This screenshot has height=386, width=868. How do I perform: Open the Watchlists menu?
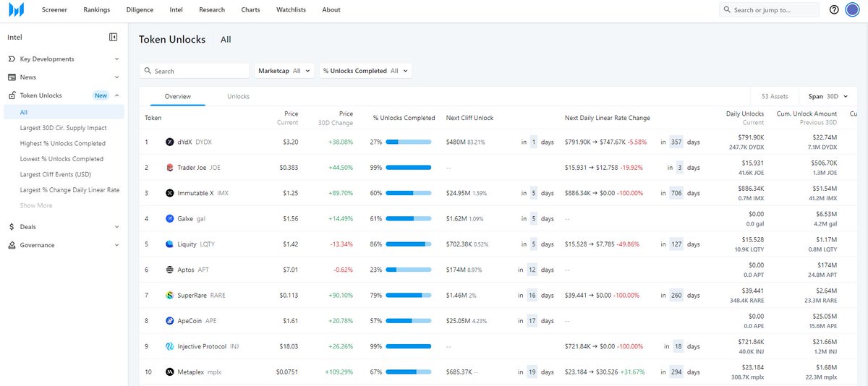pos(292,10)
